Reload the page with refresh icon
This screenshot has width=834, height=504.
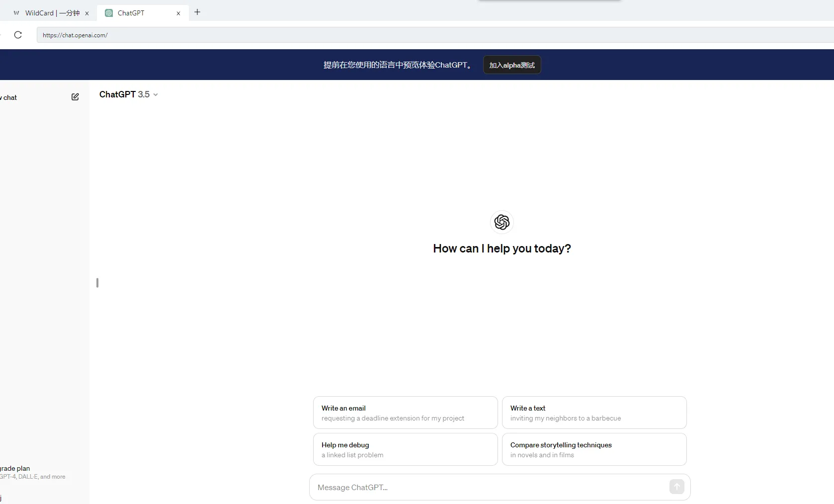pos(18,35)
